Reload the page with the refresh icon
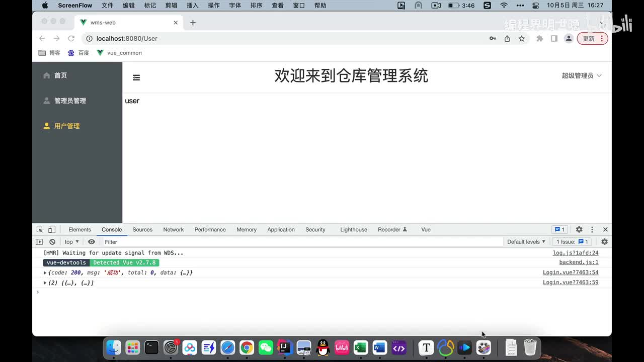644x362 pixels. coord(71,38)
